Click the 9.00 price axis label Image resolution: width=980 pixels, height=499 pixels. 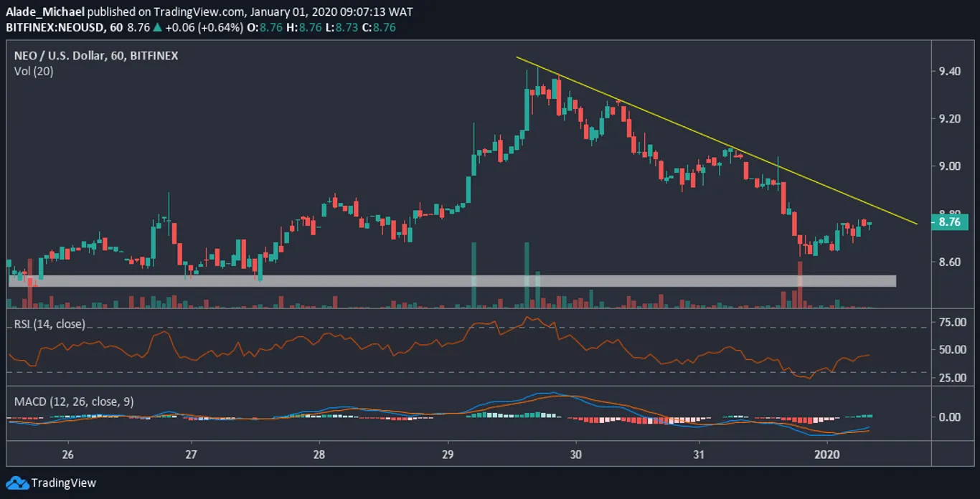950,166
